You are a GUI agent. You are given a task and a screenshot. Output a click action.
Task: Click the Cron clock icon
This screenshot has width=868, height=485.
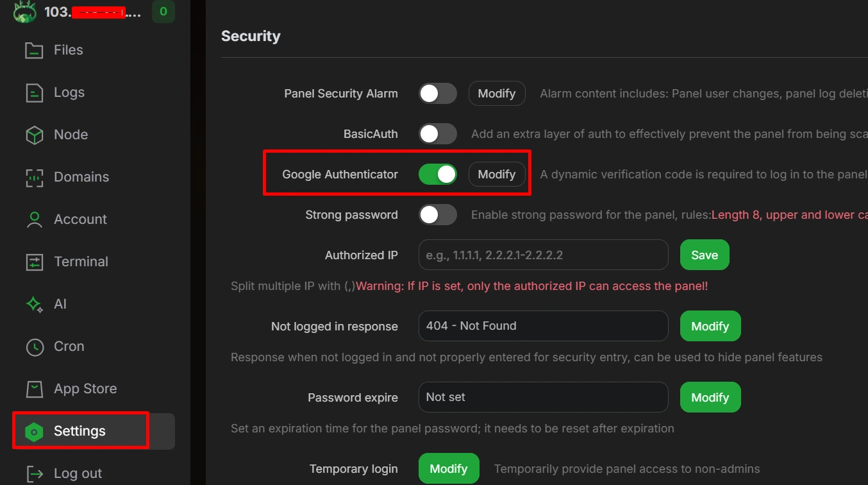[34, 346]
